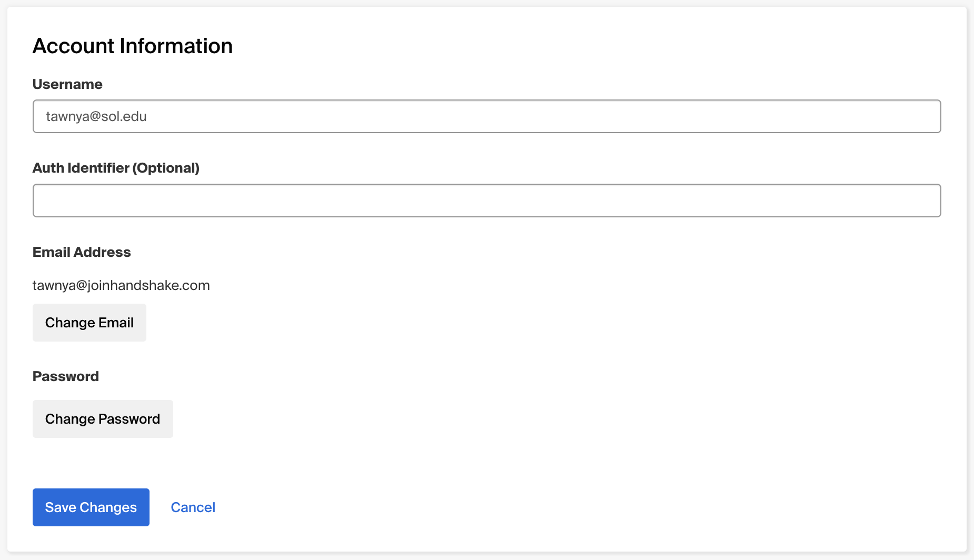The image size is (974, 560).
Task: Click the word Optional in Auth label
Action: 166,168
